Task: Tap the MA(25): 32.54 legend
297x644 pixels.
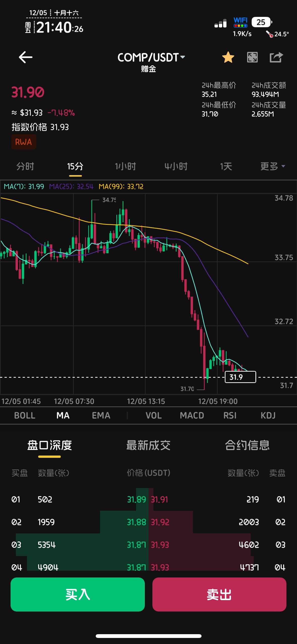Action: point(71,186)
